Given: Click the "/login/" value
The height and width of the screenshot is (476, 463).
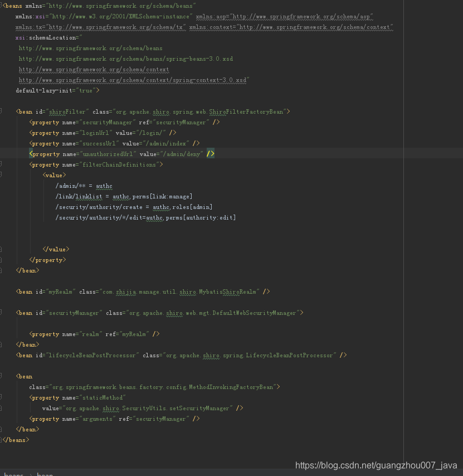Looking at the screenshot, I should [x=152, y=133].
